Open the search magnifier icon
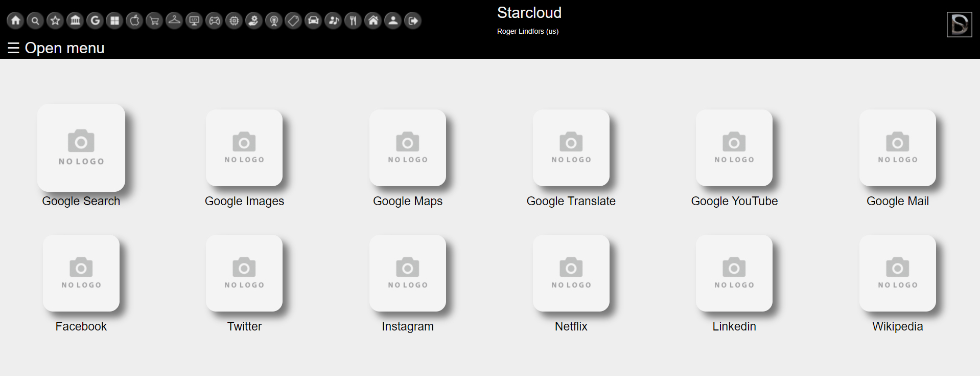Viewport: 980px width, 376px height. [35, 21]
